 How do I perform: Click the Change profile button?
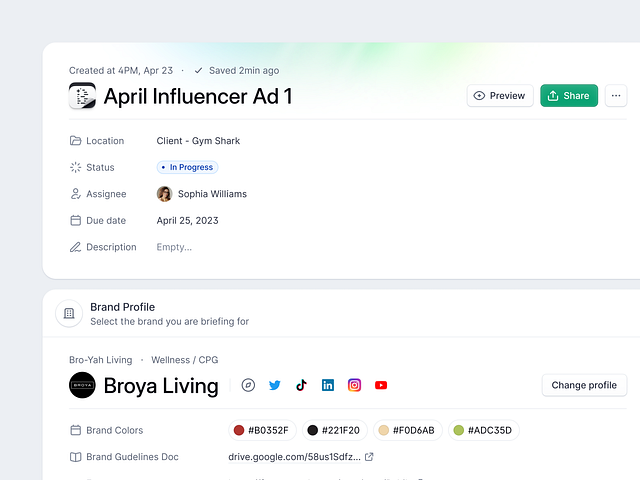[x=584, y=385]
